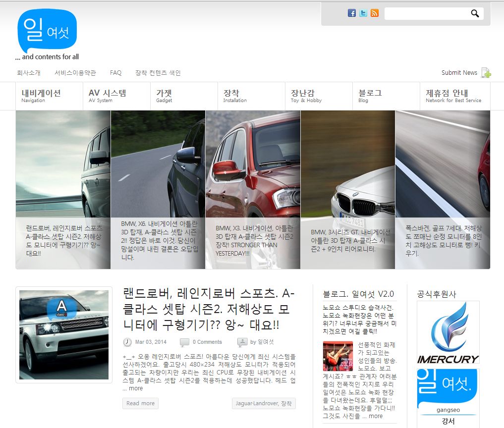Focus the search input field
504x428 pixels.
coord(428,13)
